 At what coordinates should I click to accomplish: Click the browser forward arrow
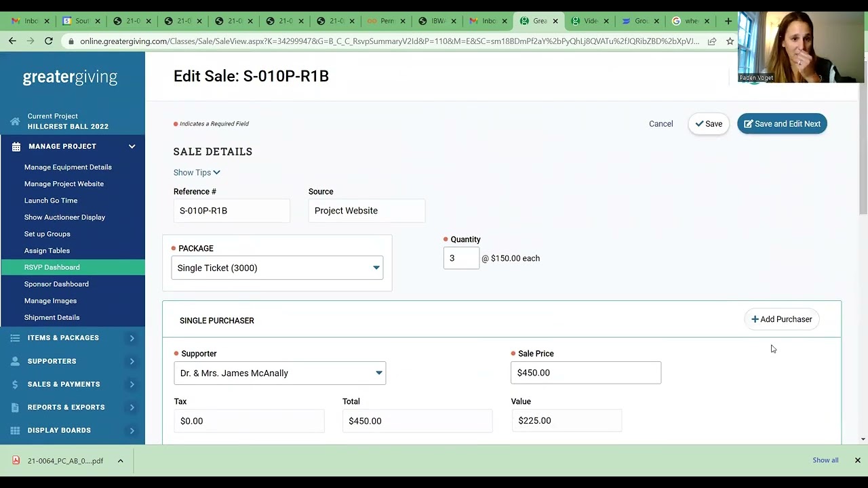tap(31, 41)
